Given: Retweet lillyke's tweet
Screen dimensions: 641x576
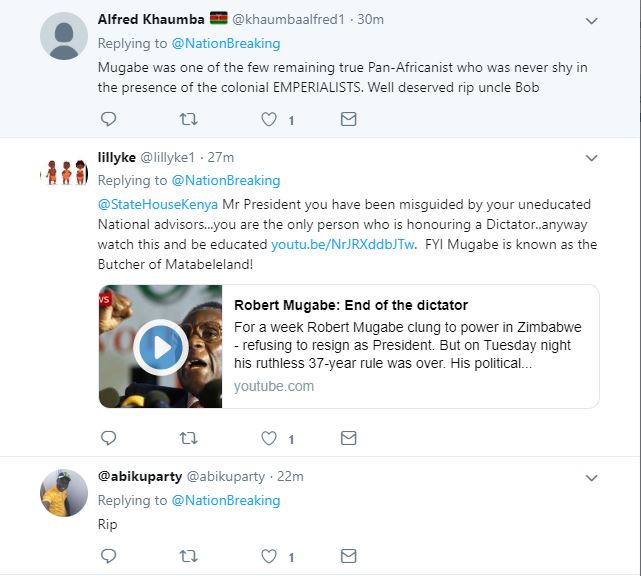Looking at the screenshot, I should click(188, 438).
